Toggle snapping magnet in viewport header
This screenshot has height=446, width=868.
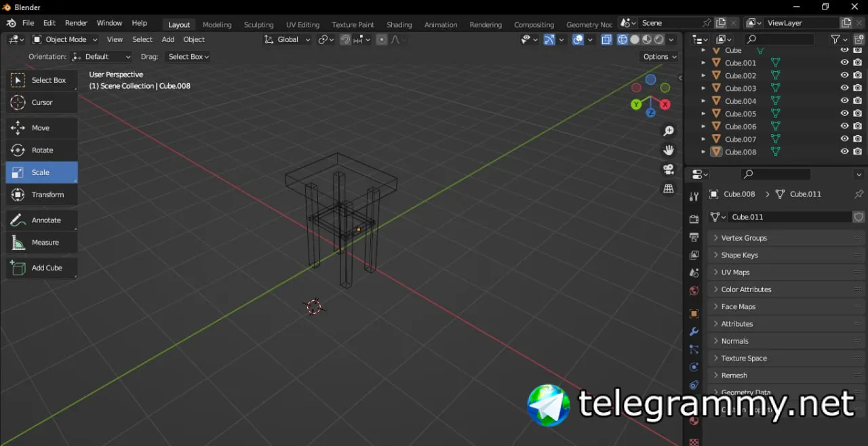pos(346,39)
